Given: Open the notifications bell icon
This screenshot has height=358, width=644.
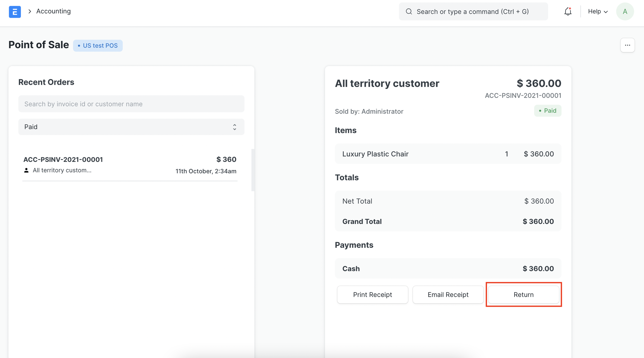Looking at the screenshot, I should 568,12.
